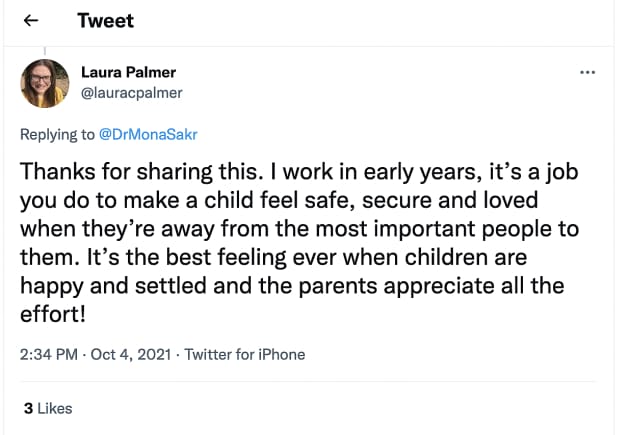
Task: Click the 2:34 PM timestamp
Action: pos(48,354)
